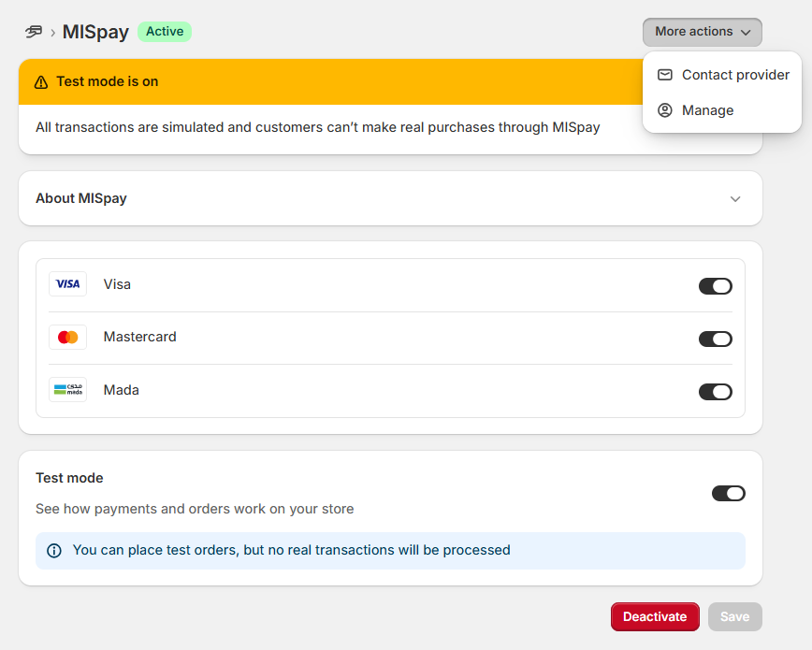Viewport: 812px width, 650px height.
Task: Click the red Deactivate button
Action: point(655,616)
